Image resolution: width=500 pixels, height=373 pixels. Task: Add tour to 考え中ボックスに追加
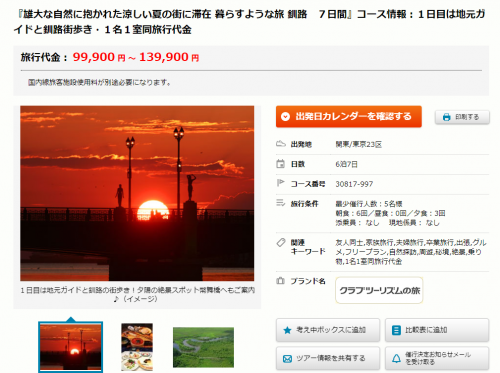coord(328,330)
